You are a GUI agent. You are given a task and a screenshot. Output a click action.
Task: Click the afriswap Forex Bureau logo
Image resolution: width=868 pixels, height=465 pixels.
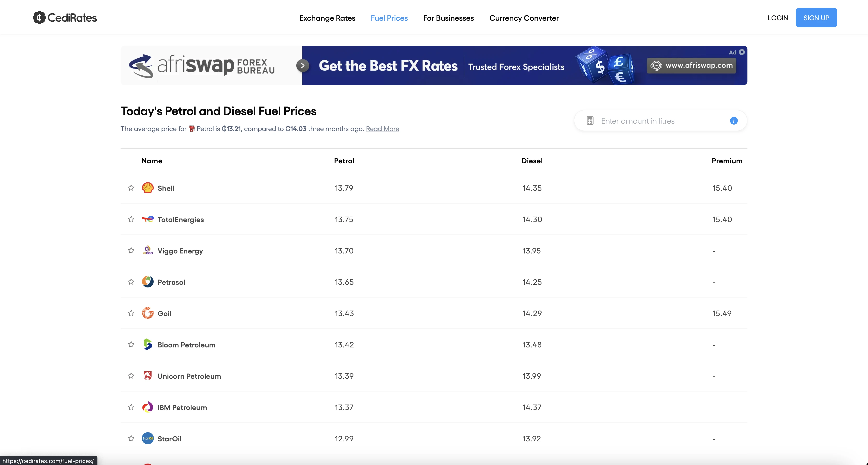(x=202, y=66)
